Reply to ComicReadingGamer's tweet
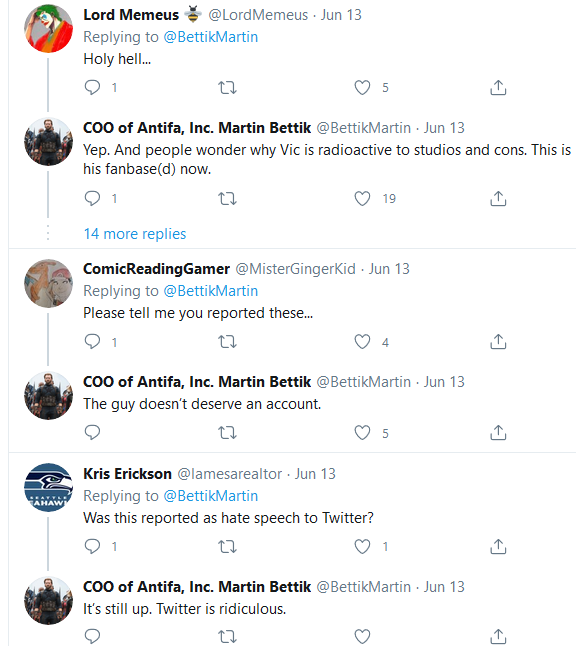 (92, 342)
